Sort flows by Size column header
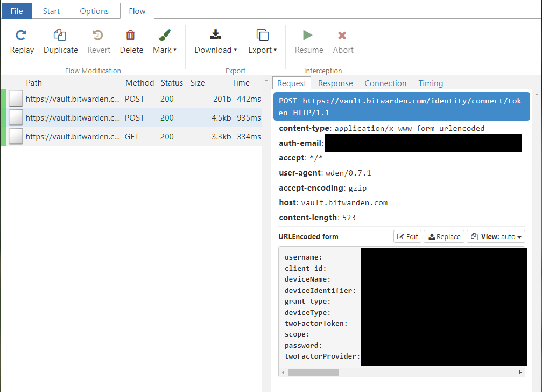The width and height of the screenshot is (542, 392). [198, 82]
